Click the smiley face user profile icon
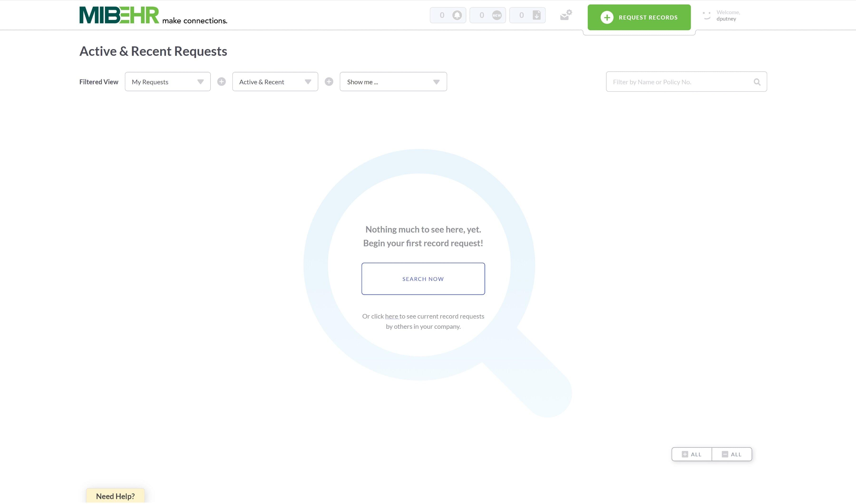The image size is (856, 504). (x=707, y=16)
